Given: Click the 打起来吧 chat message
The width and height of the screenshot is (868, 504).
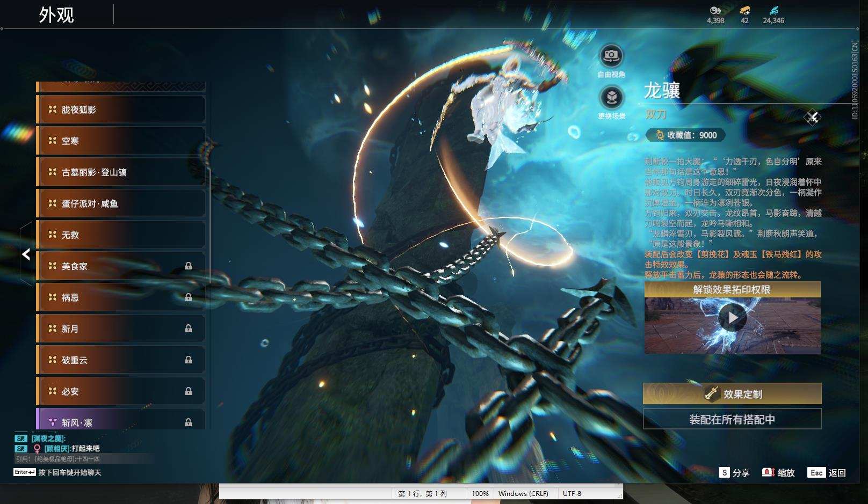Looking at the screenshot, I should (x=86, y=448).
